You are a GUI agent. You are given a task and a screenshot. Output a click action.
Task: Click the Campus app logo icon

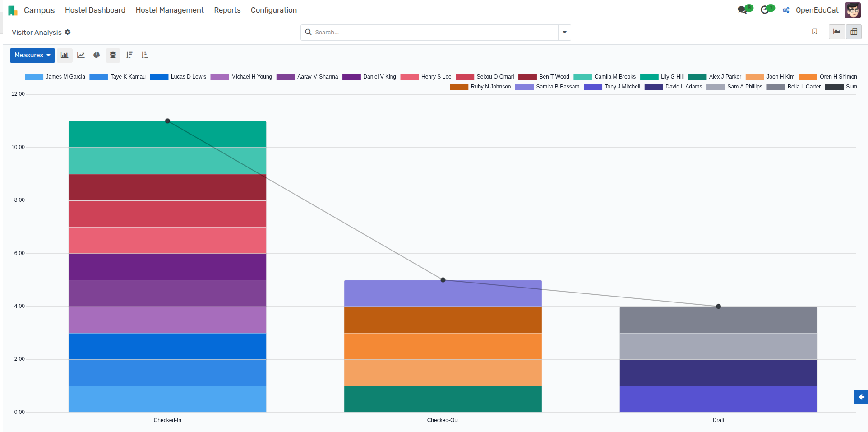(13, 10)
